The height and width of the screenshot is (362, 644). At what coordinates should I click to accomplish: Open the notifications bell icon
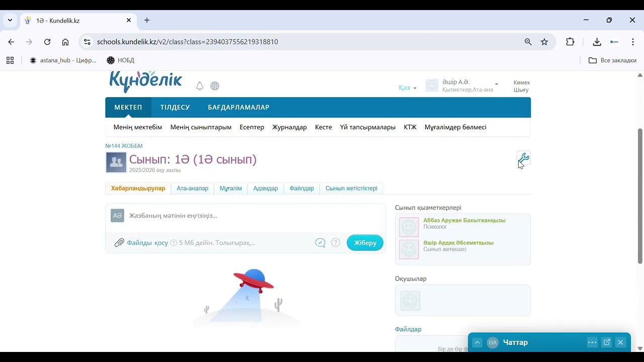(x=200, y=86)
